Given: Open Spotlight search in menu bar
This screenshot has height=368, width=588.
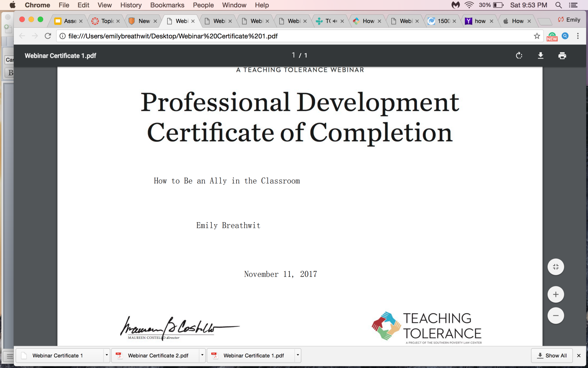Looking at the screenshot, I should pyautogui.click(x=558, y=5).
